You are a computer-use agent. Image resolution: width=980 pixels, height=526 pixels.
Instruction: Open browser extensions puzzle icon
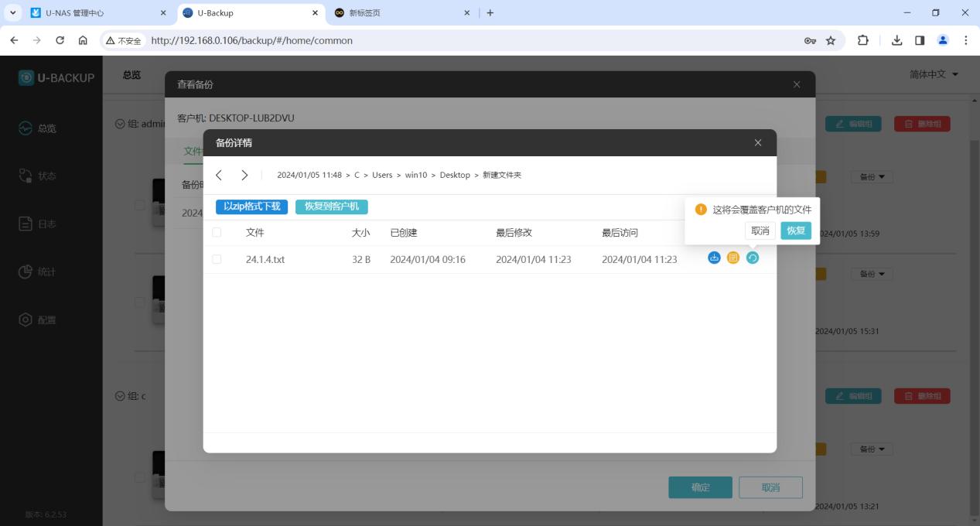click(x=863, y=40)
